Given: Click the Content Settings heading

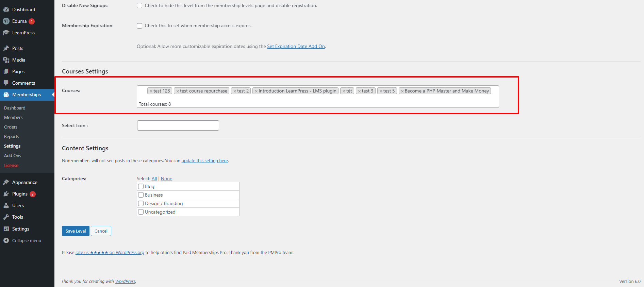Looking at the screenshot, I should (85, 148).
